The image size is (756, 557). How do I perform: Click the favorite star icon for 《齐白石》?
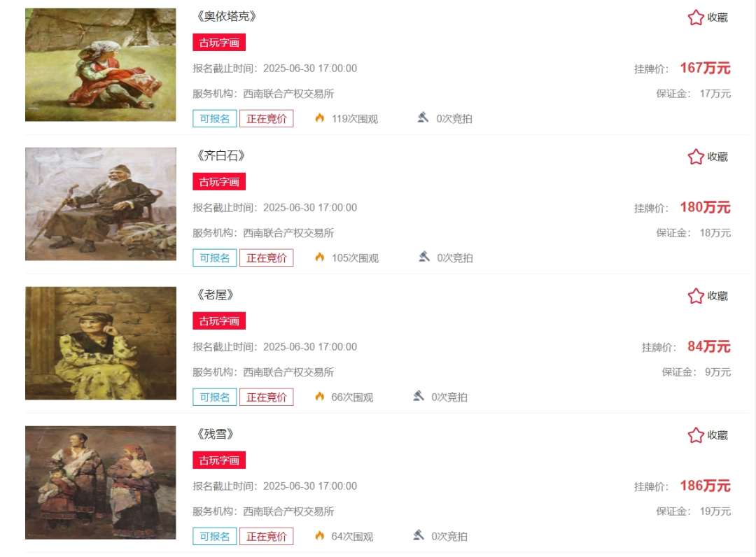696,157
